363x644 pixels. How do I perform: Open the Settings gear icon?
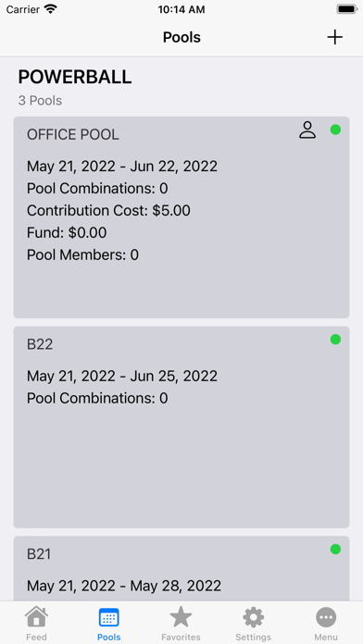(253, 617)
